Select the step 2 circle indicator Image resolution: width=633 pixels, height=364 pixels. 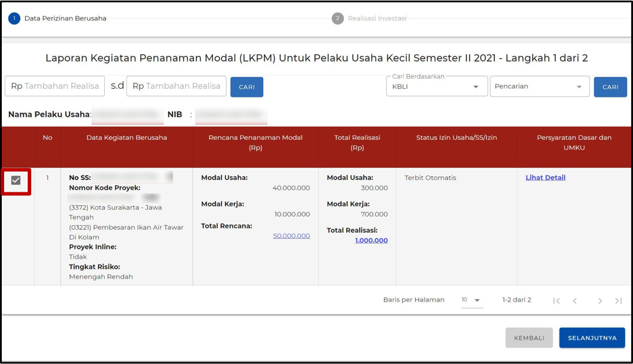[337, 18]
